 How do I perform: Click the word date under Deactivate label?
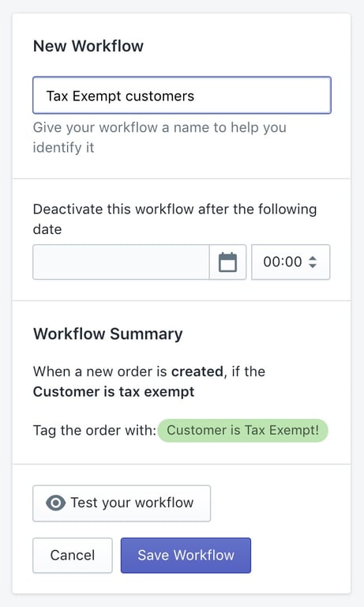click(47, 229)
